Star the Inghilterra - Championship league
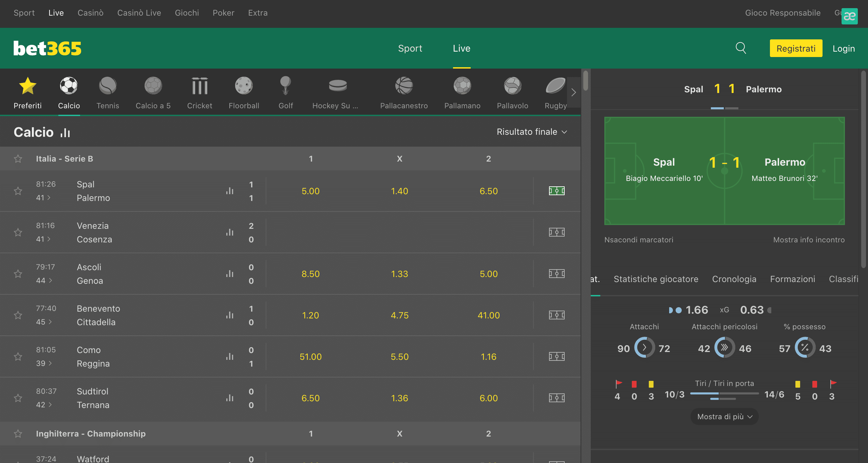 pyautogui.click(x=18, y=434)
